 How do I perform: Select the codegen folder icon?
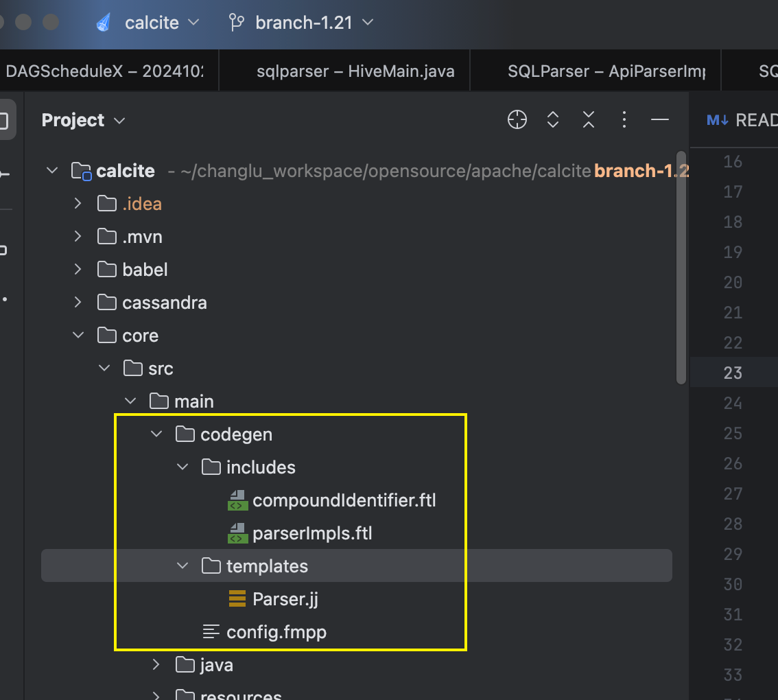(185, 434)
